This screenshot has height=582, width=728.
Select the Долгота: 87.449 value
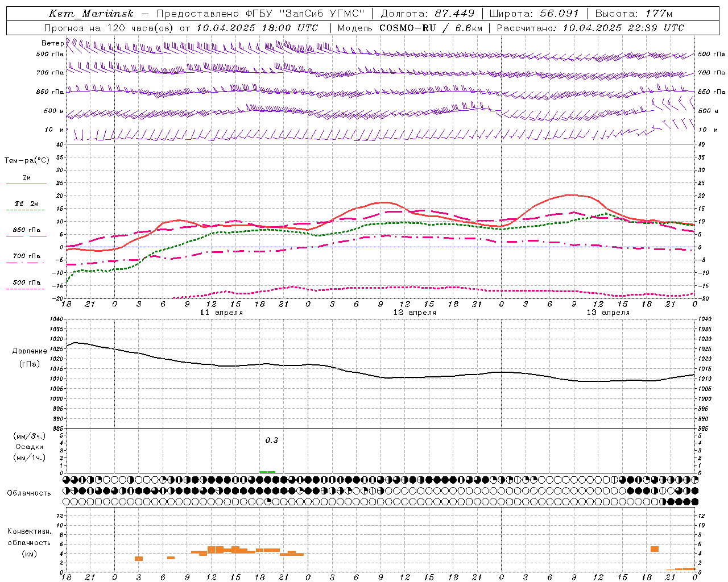[x=427, y=13]
